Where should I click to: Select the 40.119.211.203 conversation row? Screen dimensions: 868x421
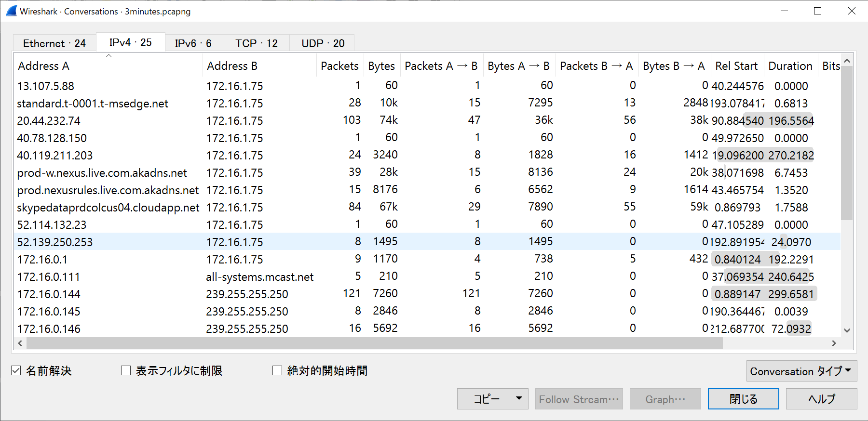[427, 155]
